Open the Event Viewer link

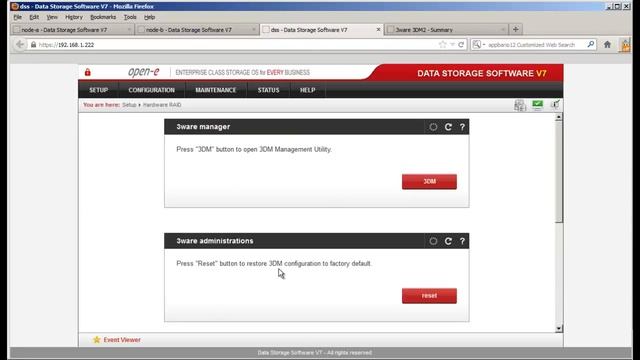122,340
